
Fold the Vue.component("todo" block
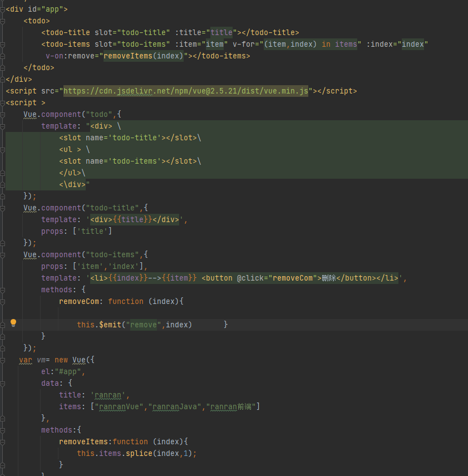tap(2, 115)
